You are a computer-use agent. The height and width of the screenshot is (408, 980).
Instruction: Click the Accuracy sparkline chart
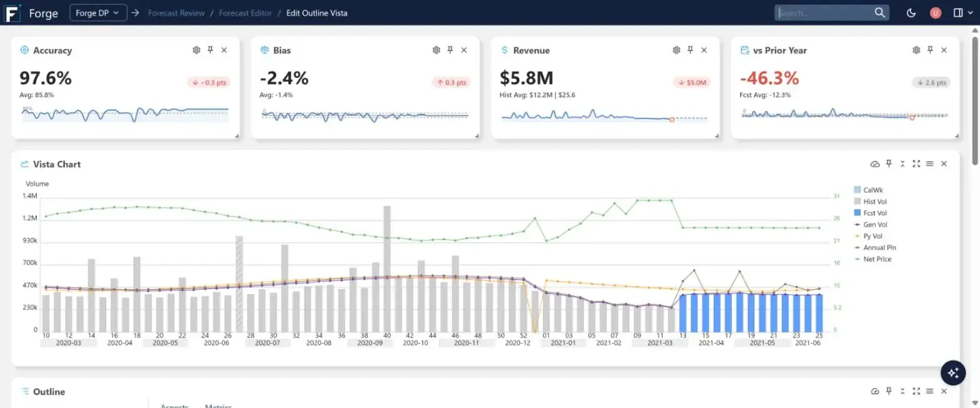pos(126,113)
